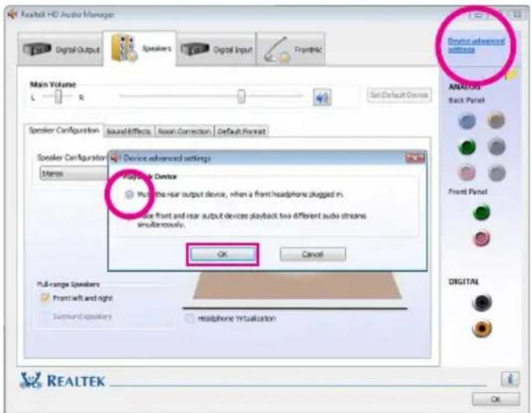Switch to the Digital Input tab

(216, 49)
